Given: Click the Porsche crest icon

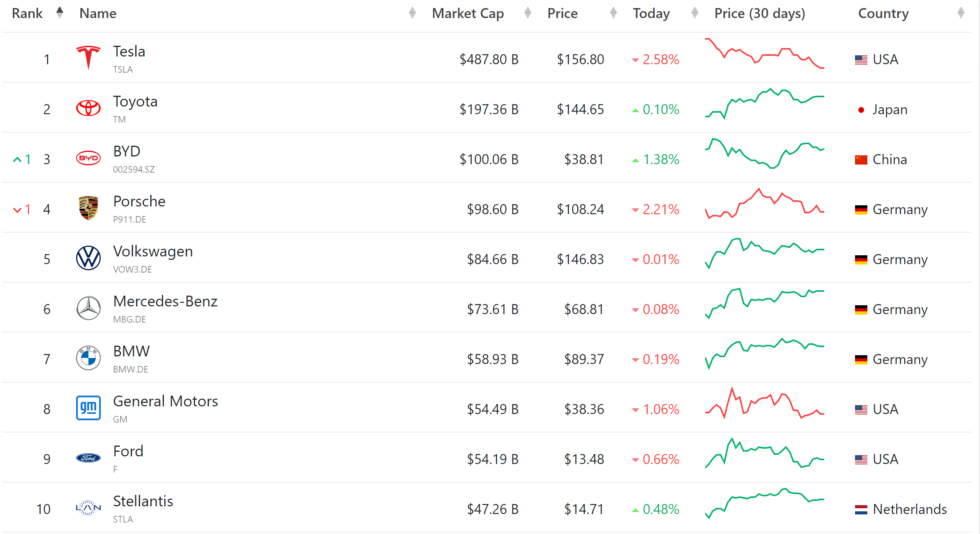Looking at the screenshot, I should tap(88, 208).
